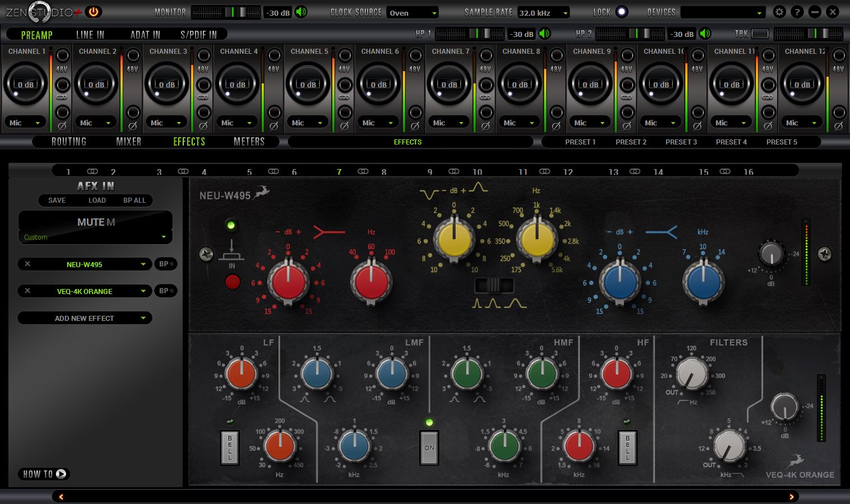Toggle the link icon between channels 1 and 2

(92, 171)
